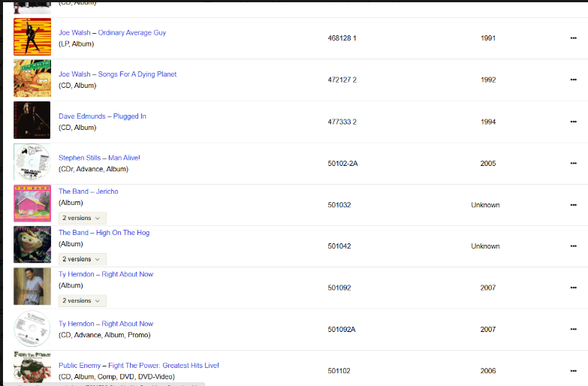Select catalog number 501102

pyautogui.click(x=339, y=371)
